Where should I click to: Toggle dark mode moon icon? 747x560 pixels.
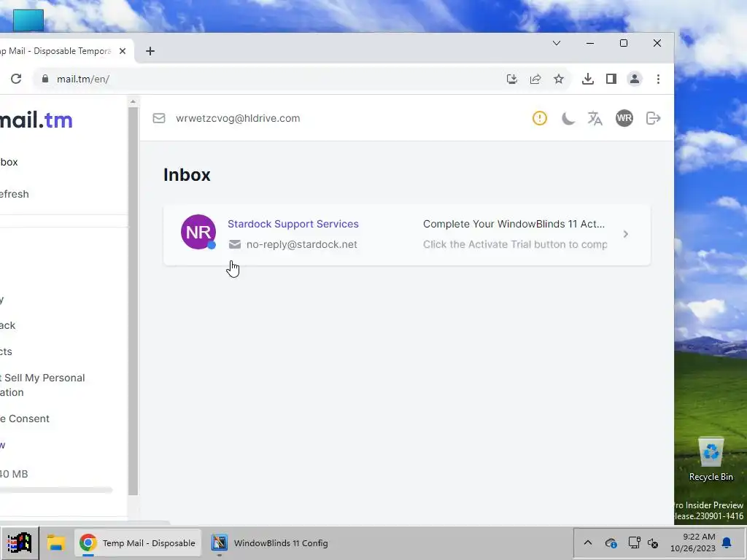point(568,118)
